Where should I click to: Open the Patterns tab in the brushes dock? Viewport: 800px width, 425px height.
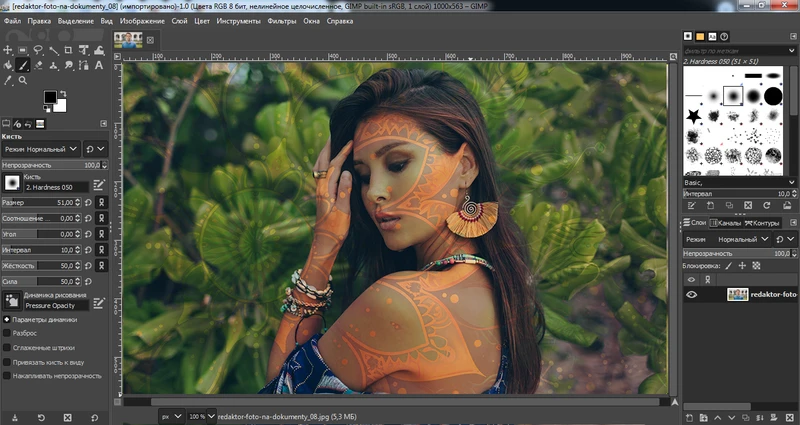coord(700,36)
